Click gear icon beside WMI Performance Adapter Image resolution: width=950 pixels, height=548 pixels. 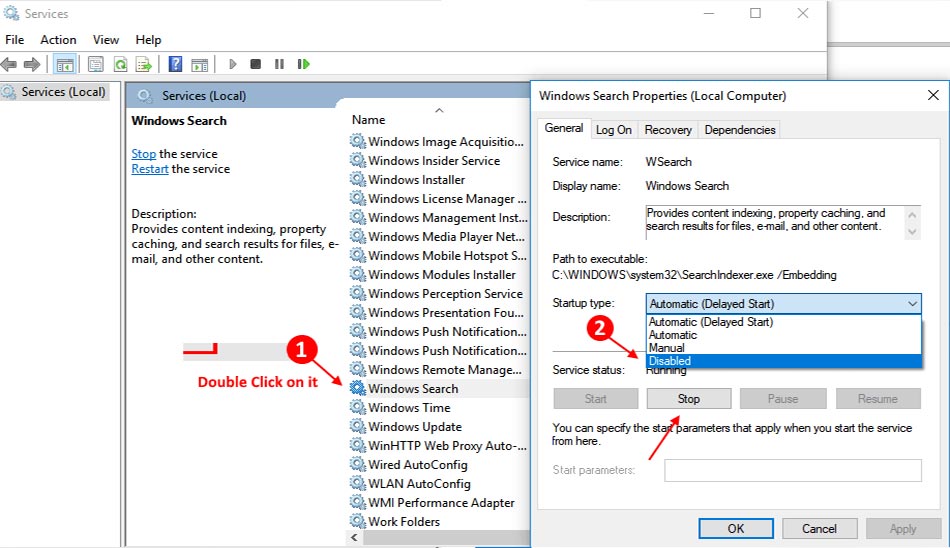click(x=358, y=502)
